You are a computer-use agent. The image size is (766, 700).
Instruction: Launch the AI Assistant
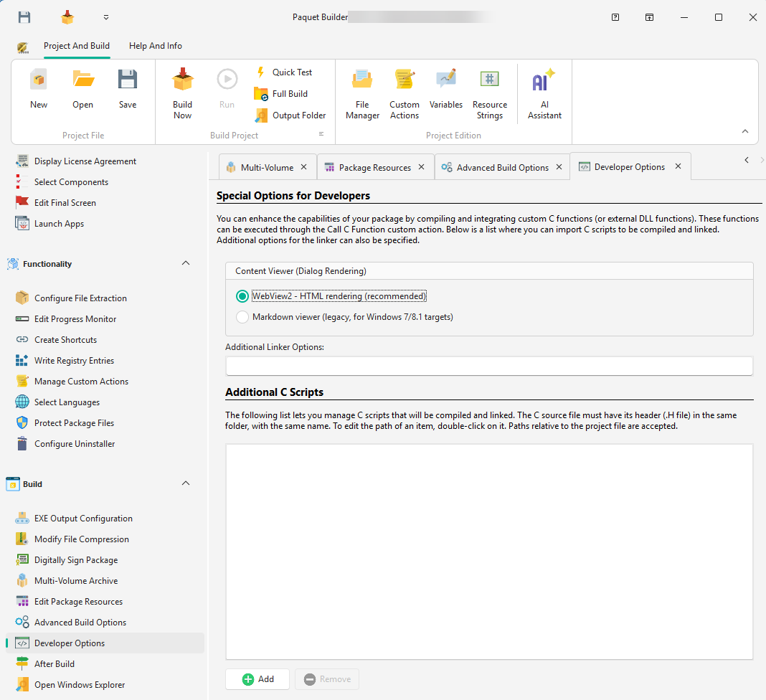(544, 92)
